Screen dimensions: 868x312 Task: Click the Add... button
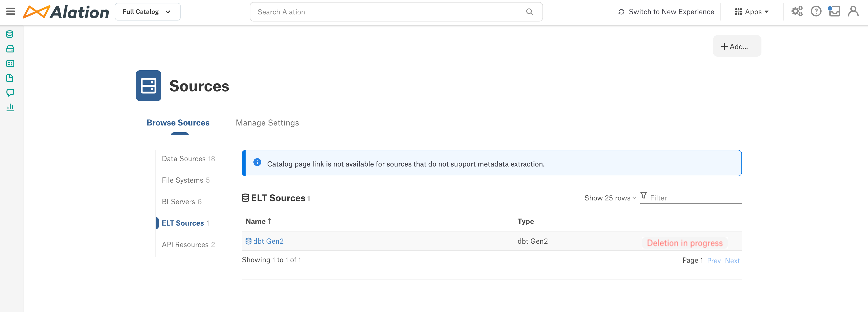point(737,46)
